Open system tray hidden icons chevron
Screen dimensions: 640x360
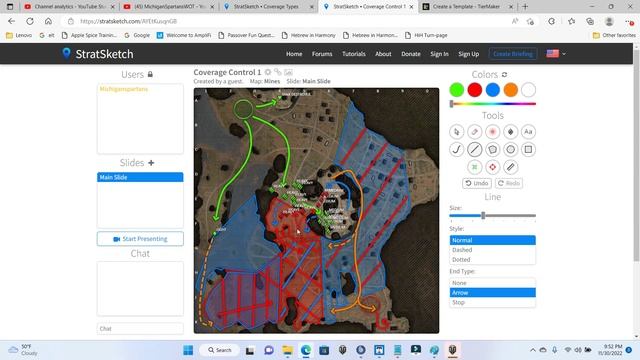533,350
